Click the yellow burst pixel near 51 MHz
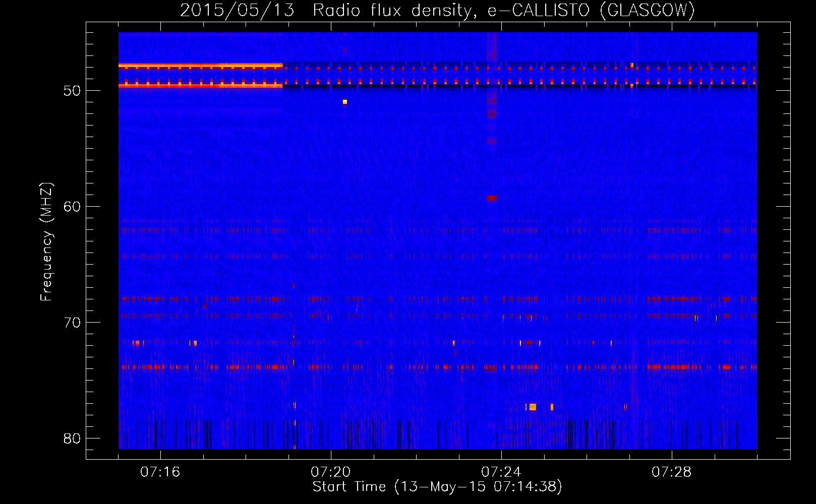 click(345, 102)
